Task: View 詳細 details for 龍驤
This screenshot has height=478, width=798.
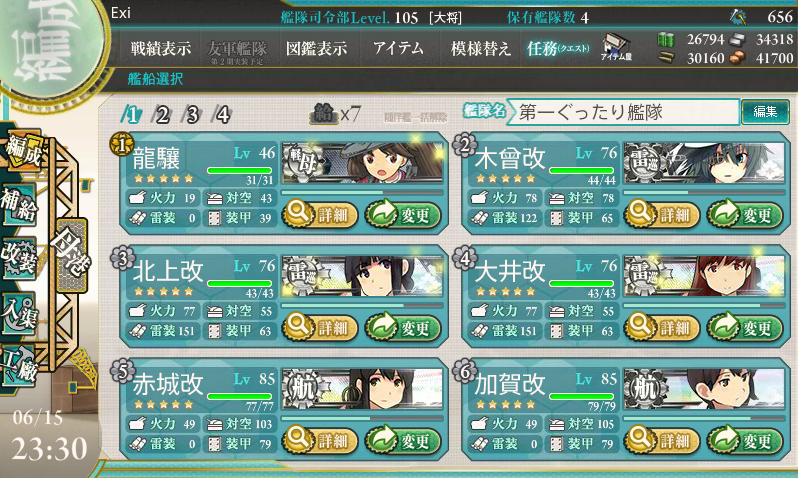Action: coord(320,214)
